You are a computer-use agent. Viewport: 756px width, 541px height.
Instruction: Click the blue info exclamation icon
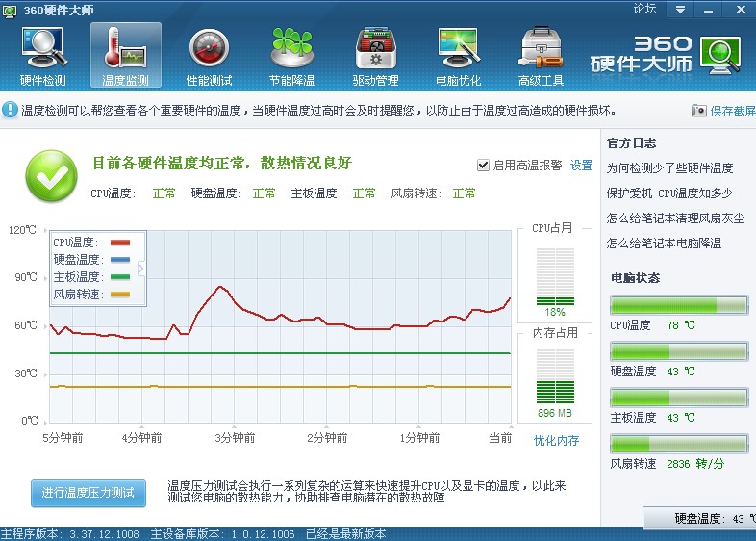click(10, 110)
